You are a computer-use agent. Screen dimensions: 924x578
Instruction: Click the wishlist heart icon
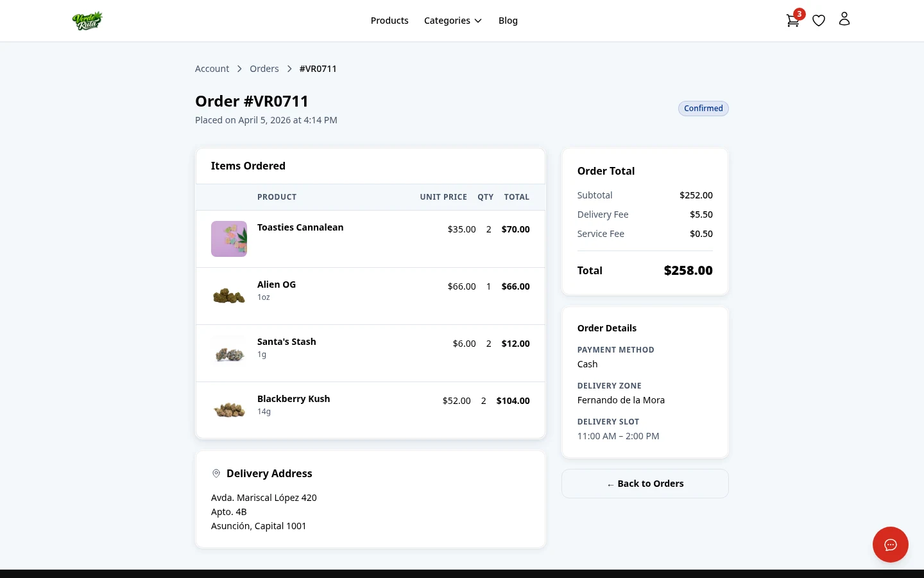tap(819, 20)
